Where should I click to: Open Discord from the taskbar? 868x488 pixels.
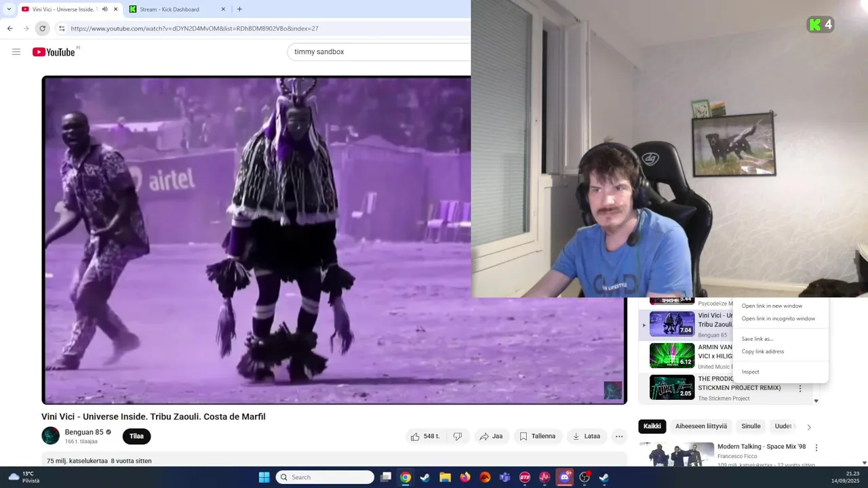(564, 477)
